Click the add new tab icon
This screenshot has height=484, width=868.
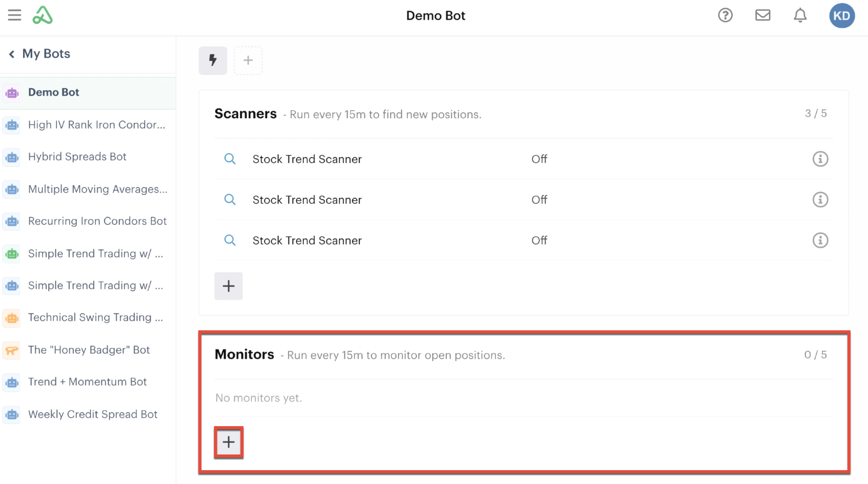(247, 60)
